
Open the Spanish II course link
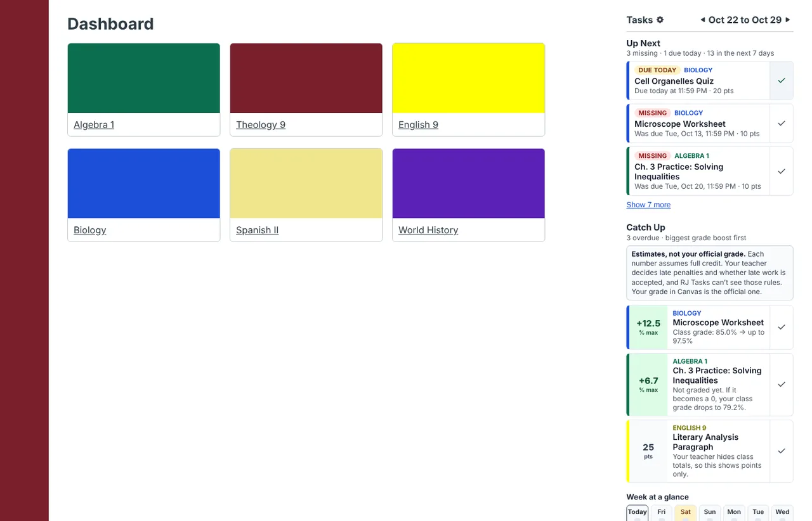coord(257,230)
